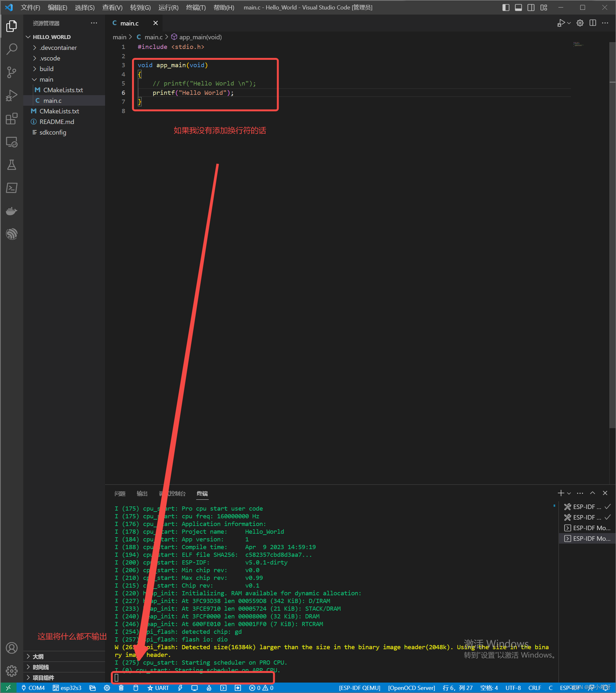Open the Docker view in activity bar

(11, 211)
